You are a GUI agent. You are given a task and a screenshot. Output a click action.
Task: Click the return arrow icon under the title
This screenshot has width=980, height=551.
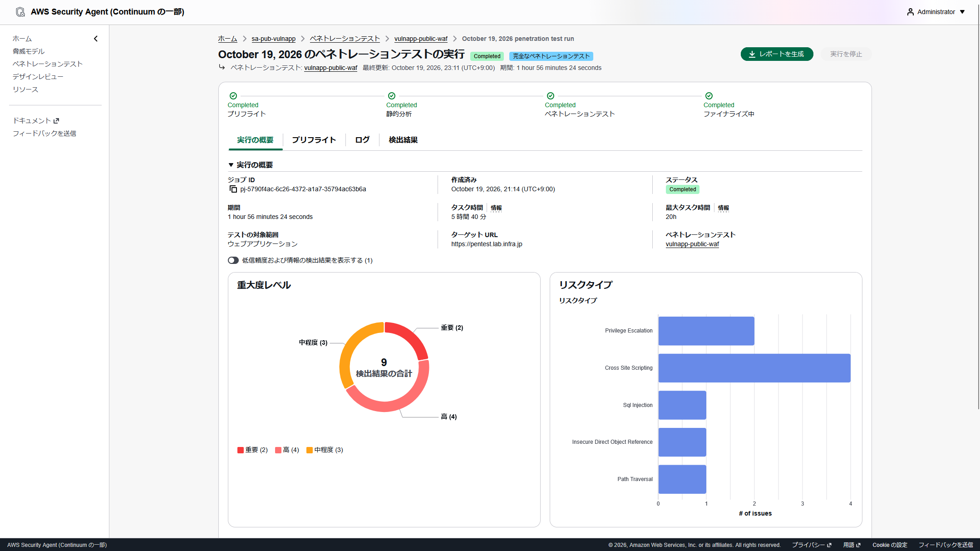pos(222,67)
